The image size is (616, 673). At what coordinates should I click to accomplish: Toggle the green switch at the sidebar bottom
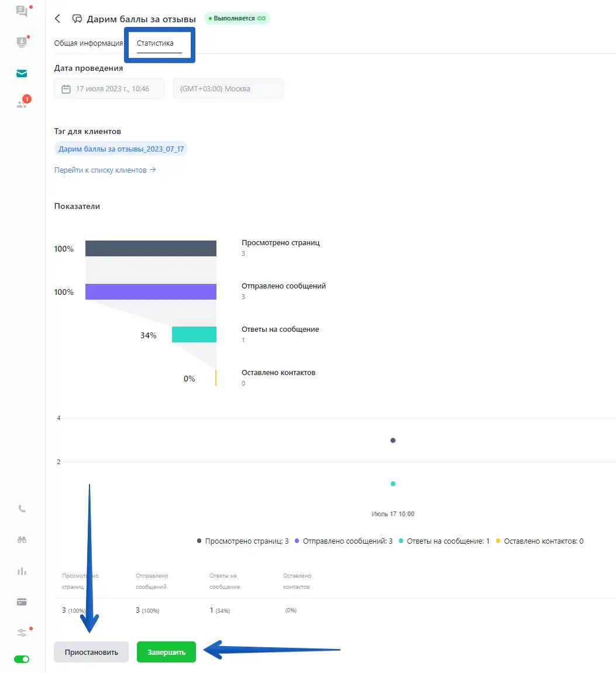pos(22,659)
